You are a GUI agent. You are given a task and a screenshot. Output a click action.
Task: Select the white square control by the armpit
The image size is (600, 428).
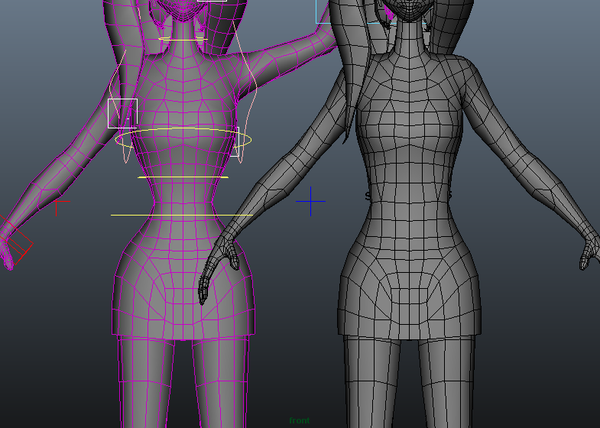pyautogui.click(x=123, y=113)
